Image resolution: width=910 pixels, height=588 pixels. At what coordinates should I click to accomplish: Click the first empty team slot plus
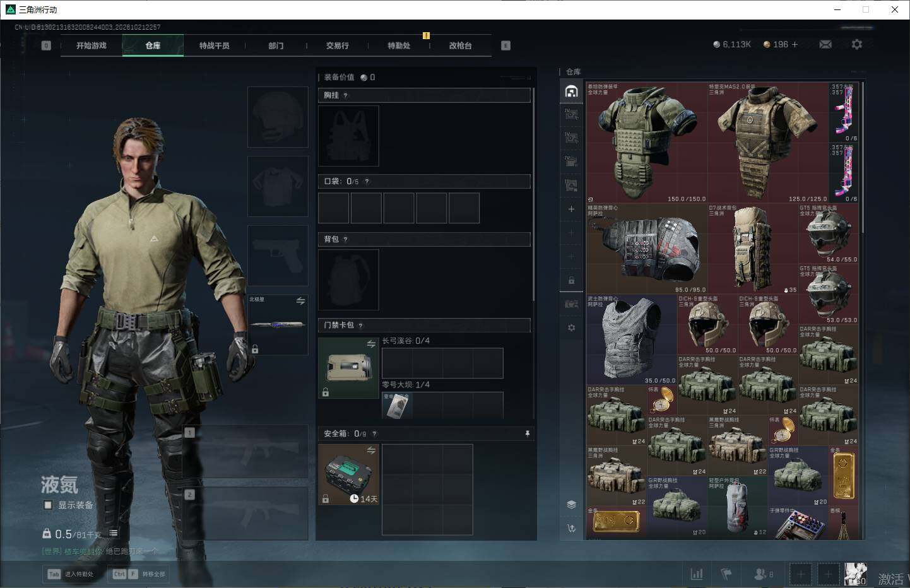coord(801,574)
